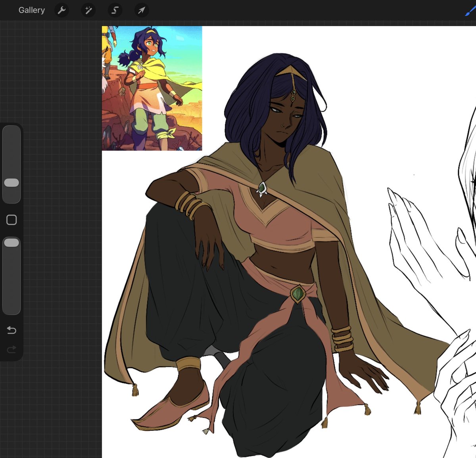476x458 pixels.
Task: Tap the square modify button between sliders
Action: 12,220
